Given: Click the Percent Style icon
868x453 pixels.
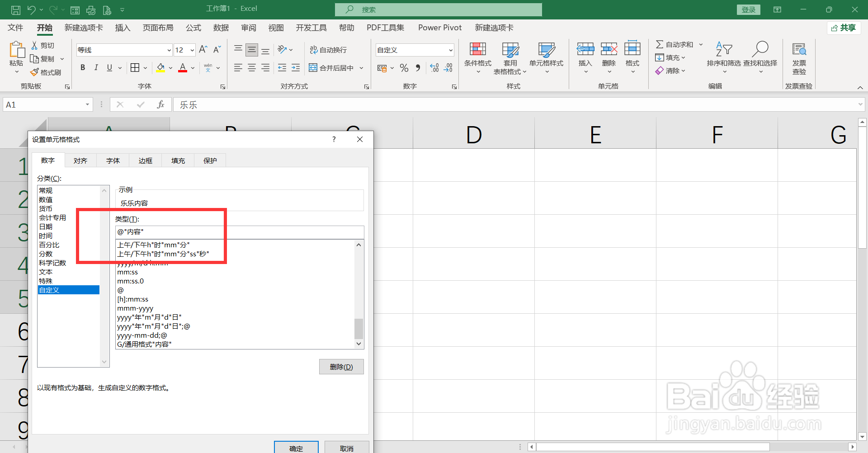Looking at the screenshot, I should [404, 68].
